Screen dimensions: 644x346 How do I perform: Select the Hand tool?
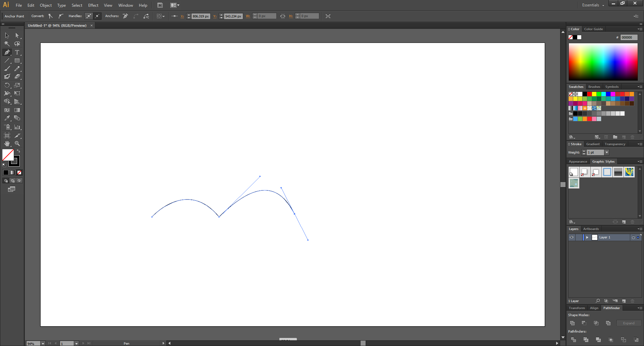point(7,143)
